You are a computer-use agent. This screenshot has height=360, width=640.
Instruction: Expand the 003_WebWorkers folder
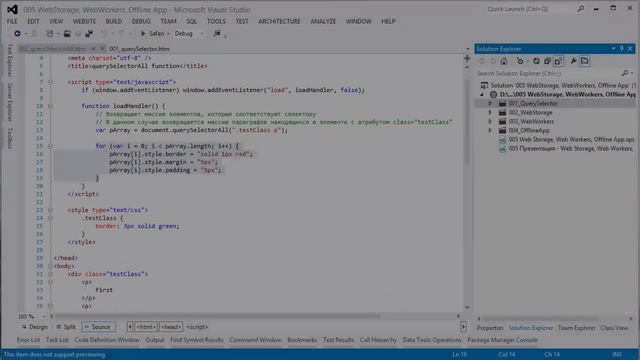[x=490, y=122]
